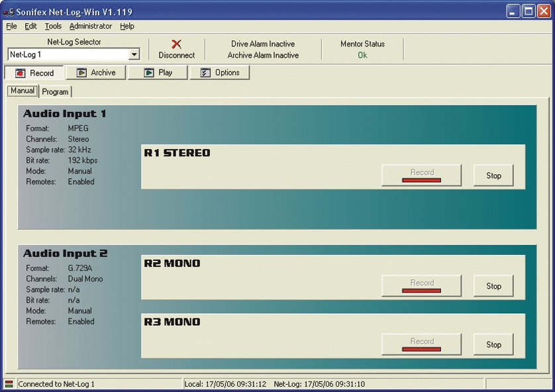Viewport: 555px width, 392px height.
Task: Click the red Disconnect X icon
Action: (177, 44)
